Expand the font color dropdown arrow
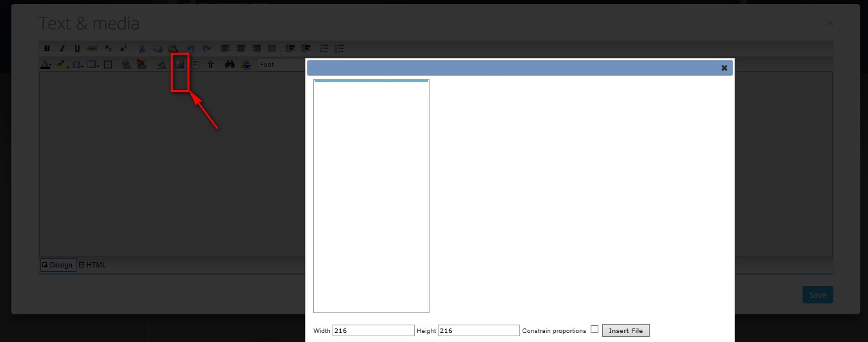The width and height of the screenshot is (868, 342). click(x=51, y=65)
